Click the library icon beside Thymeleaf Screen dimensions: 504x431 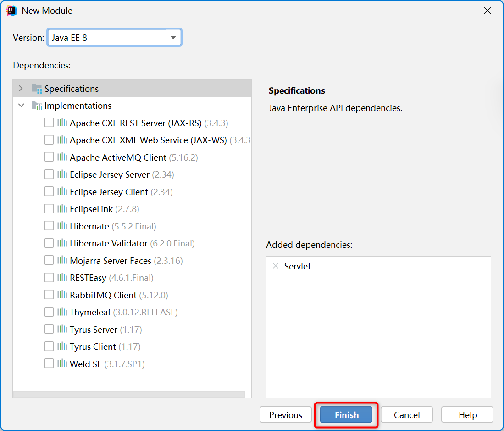point(62,312)
